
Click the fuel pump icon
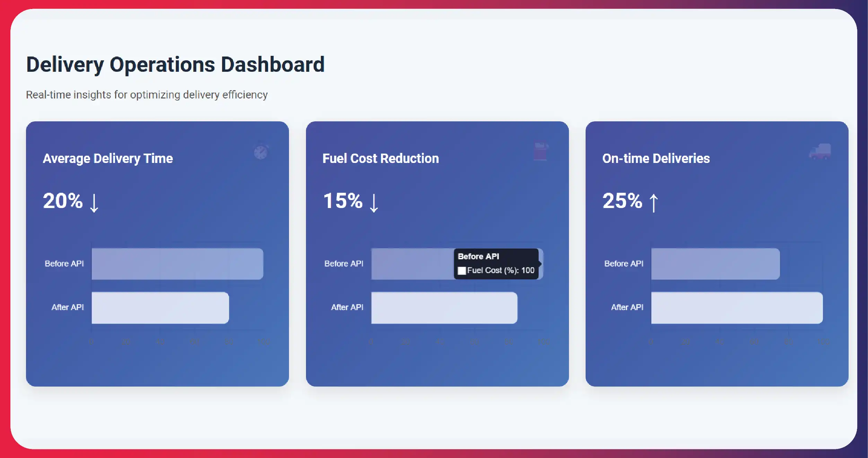(541, 151)
